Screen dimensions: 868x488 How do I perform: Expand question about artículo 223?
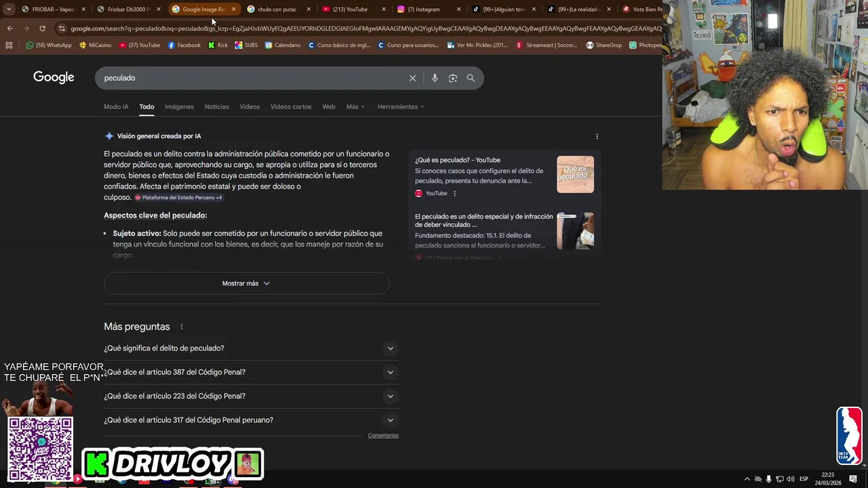251,396
